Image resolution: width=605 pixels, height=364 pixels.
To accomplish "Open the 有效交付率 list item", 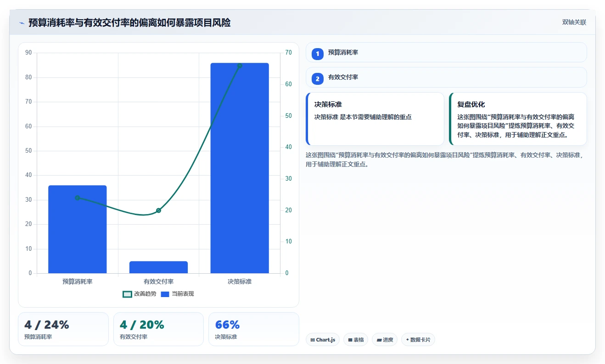I will [x=446, y=77].
